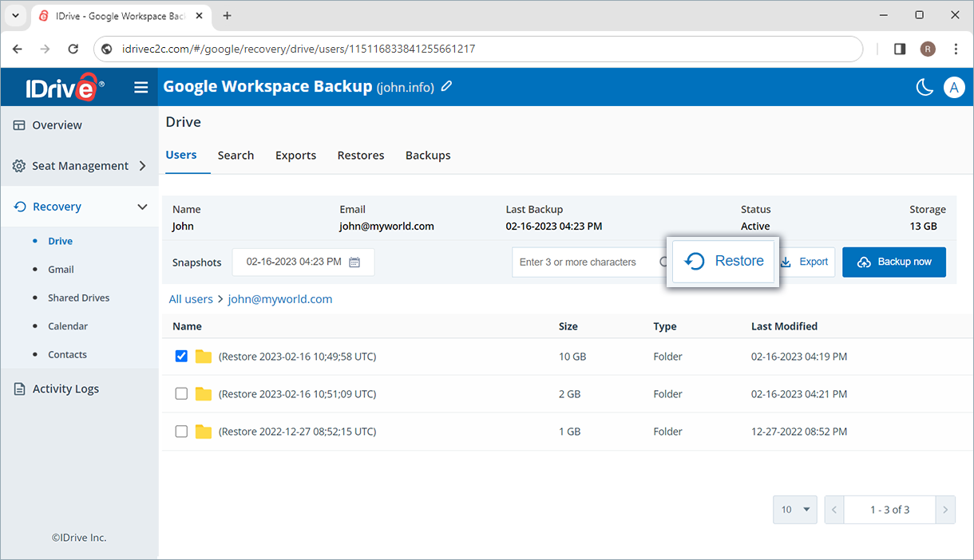The height and width of the screenshot is (560, 974).
Task: Open the Exports tab
Action: (295, 156)
